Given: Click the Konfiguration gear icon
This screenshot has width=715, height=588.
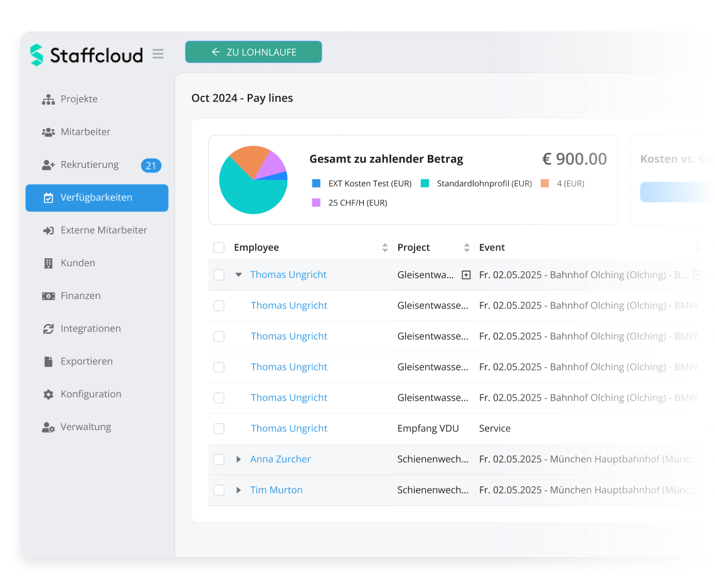Looking at the screenshot, I should tap(48, 394).
